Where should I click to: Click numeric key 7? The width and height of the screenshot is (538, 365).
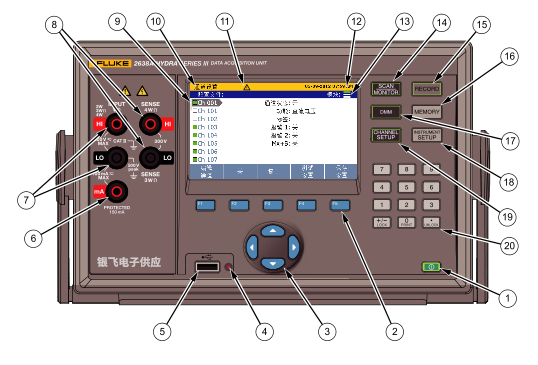pos(382,169)
